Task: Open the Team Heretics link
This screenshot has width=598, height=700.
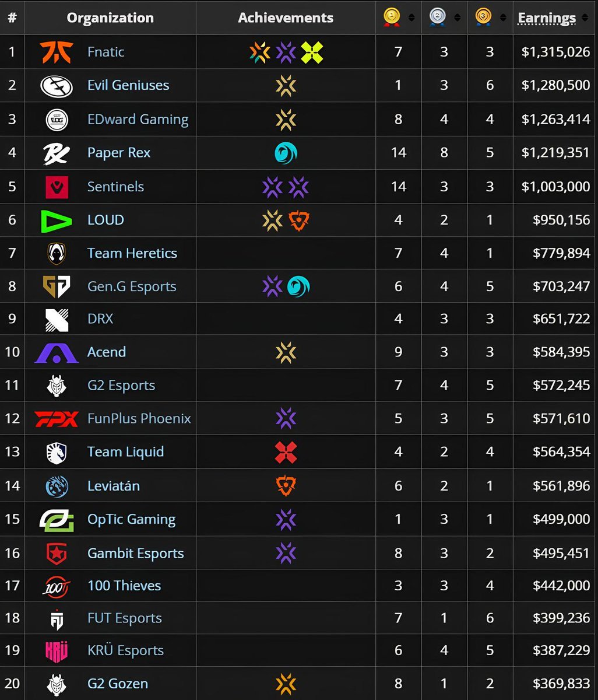Action: click(x=132, y=253)
